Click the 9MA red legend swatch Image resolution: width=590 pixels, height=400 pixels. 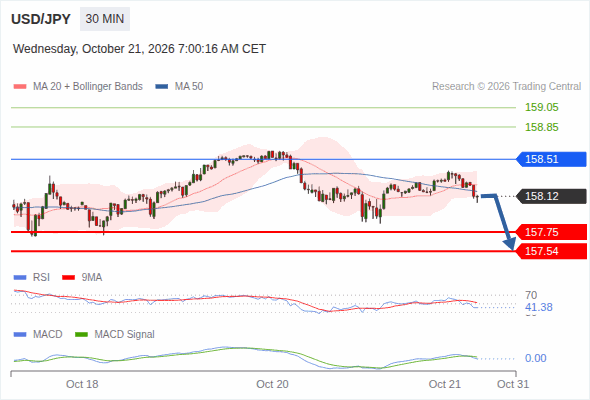(x=68, y=278)
